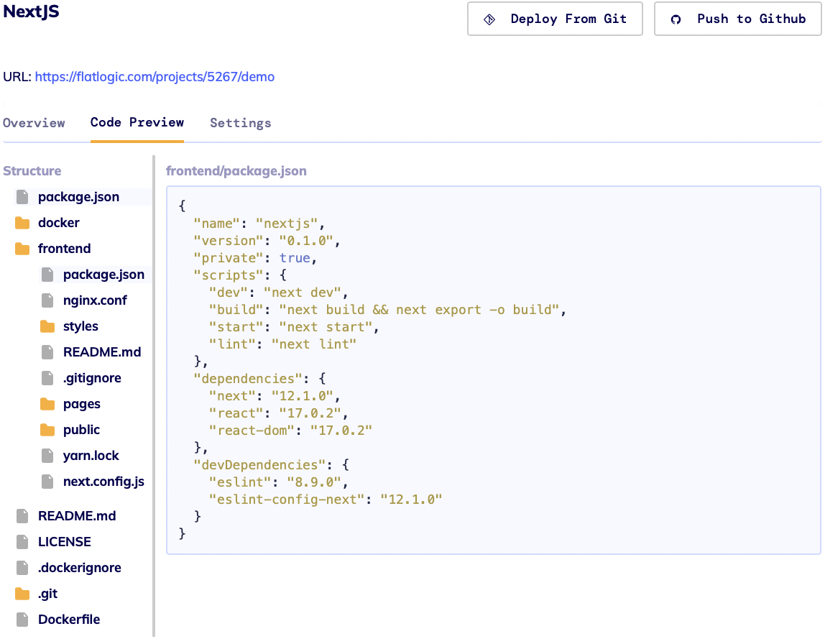The width and height of the screenshot is (825, 644).
Task: Open root package.json file
Action: tap(78, 197)
